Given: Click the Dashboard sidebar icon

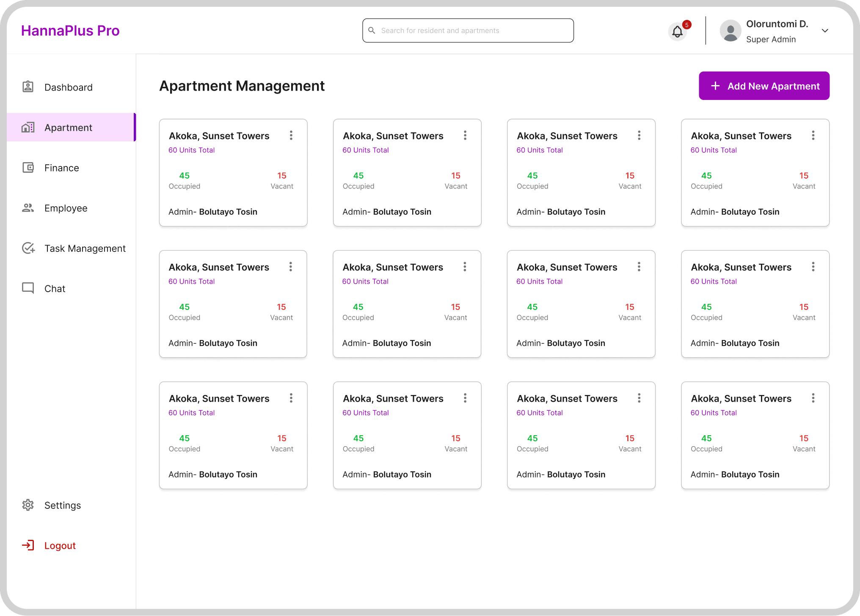Looking at the screenshot, I should click(28, 87).
